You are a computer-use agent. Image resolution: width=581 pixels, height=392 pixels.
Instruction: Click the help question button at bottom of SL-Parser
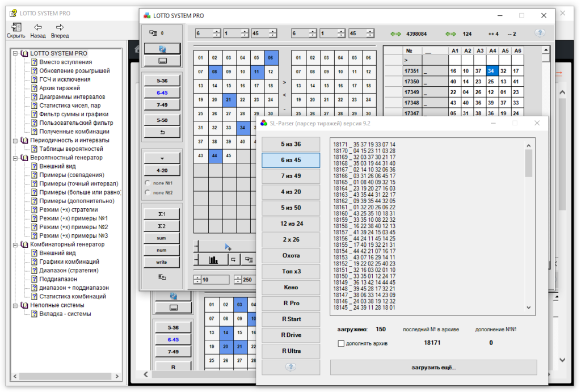point(291,367)
